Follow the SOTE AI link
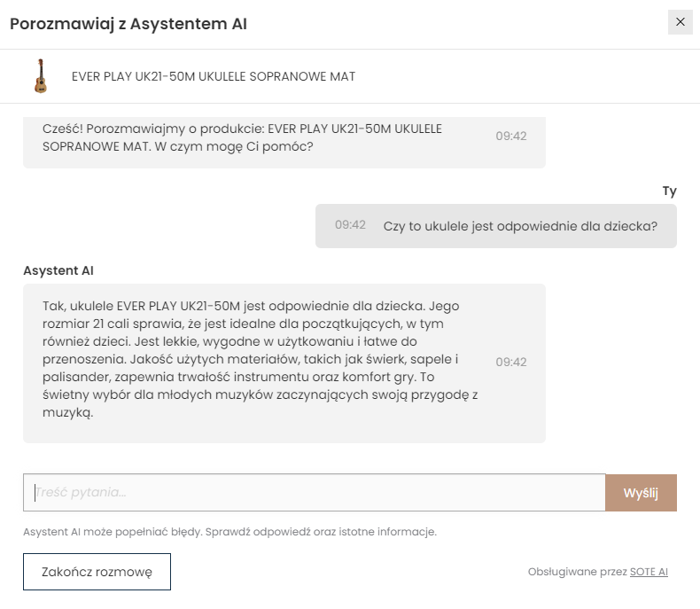Screen dimensions: 700x609 649,572
